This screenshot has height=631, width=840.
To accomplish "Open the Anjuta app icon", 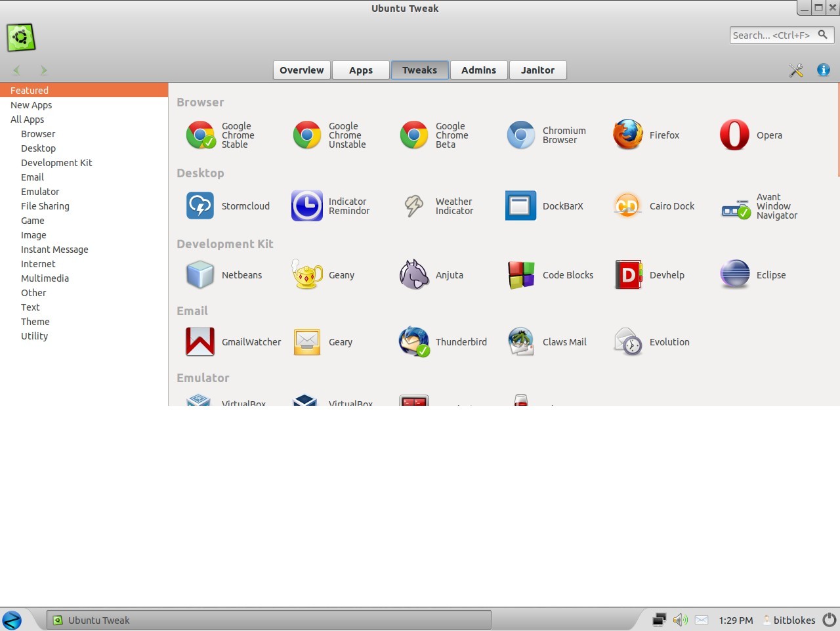I will (414, 274).
